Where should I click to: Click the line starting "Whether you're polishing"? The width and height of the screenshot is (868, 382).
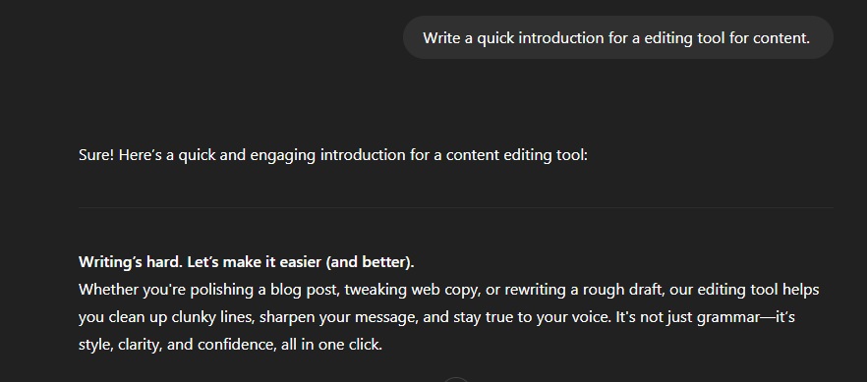tap(449, 290)
